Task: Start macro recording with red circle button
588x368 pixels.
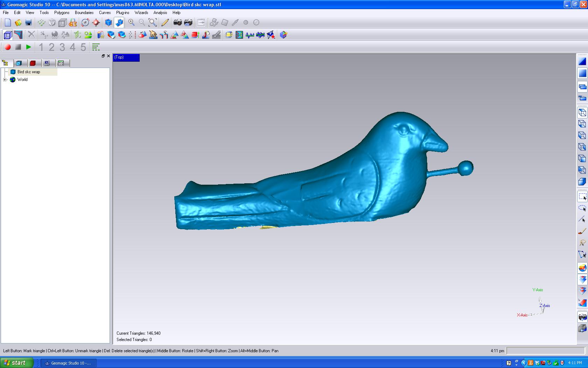Action: coord(8,47)
